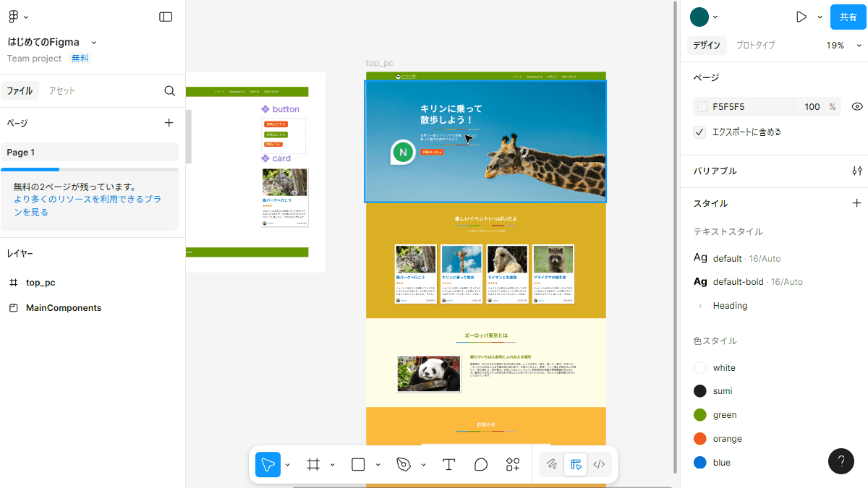Search layers with magnifier icon
The width and height of the screenshot is (868, 488).
[169, 91]
